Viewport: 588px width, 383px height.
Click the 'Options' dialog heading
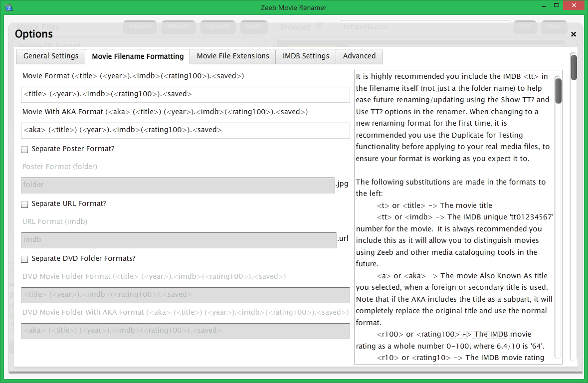coord(34,34)
